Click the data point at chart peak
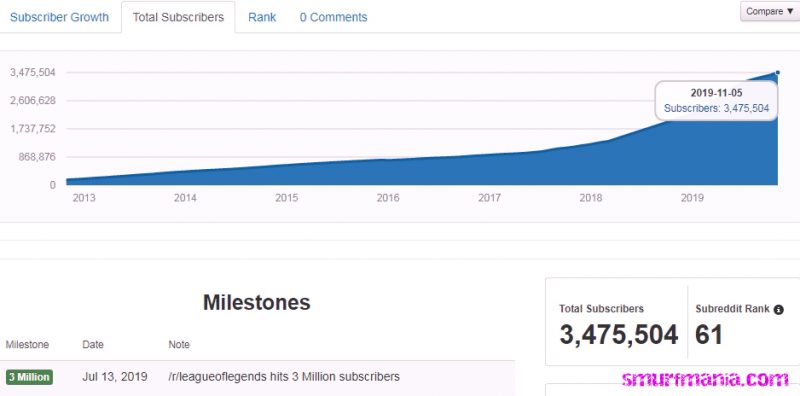This screenshot has height=396, width=800. click(x=778, y=72)
